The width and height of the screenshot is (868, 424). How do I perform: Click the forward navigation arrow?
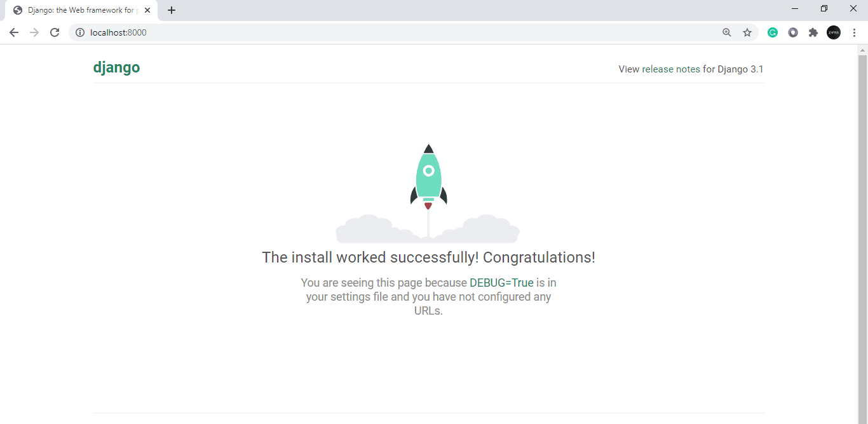34,32
